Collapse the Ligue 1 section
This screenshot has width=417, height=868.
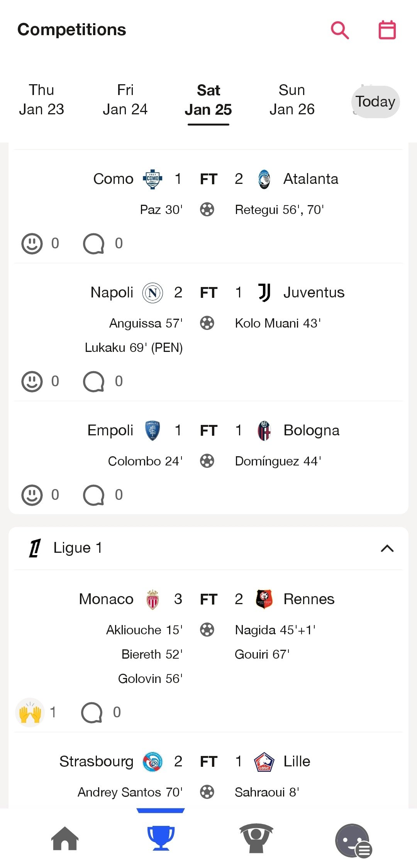[387, 548]
